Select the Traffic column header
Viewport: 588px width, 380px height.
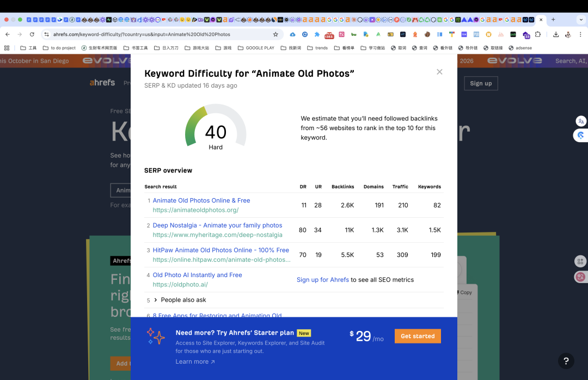400,186
